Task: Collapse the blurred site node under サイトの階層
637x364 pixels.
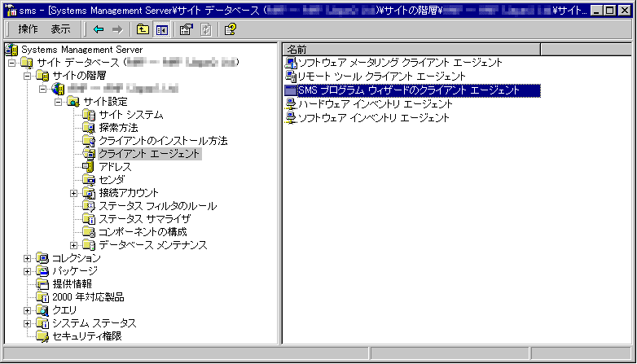Action: 42,89
